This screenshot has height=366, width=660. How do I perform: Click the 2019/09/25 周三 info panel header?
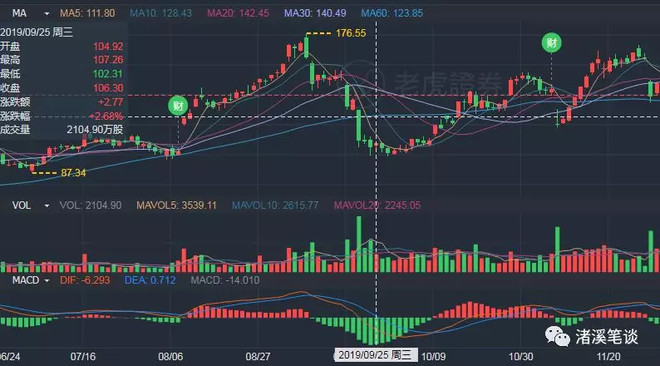pyautogui.click(x=37, y=32)
